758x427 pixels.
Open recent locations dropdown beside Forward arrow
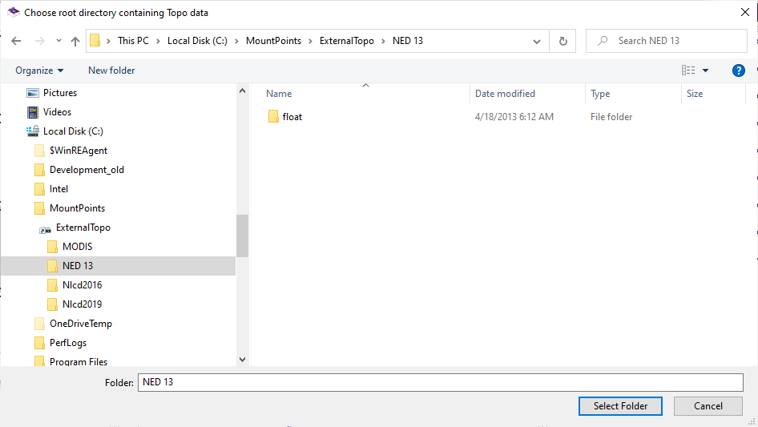pos(59,41)
